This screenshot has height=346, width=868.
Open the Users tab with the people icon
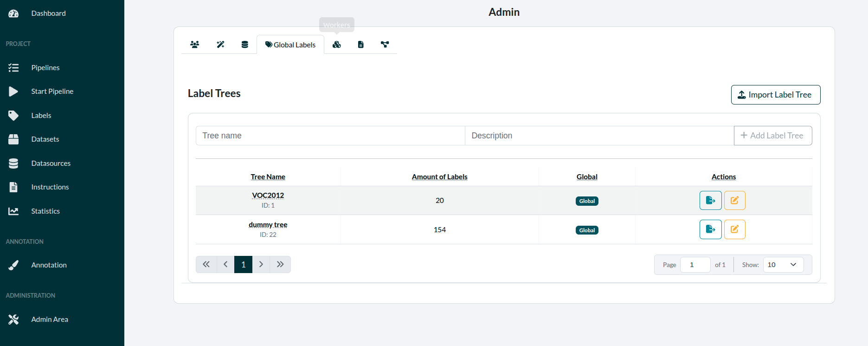coord(195,45)
